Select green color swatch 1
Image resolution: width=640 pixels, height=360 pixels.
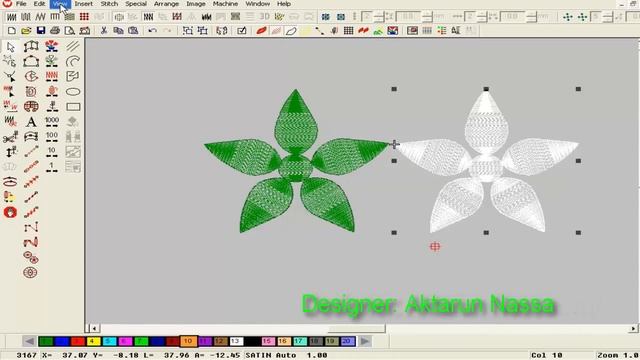tap(46, 341)
